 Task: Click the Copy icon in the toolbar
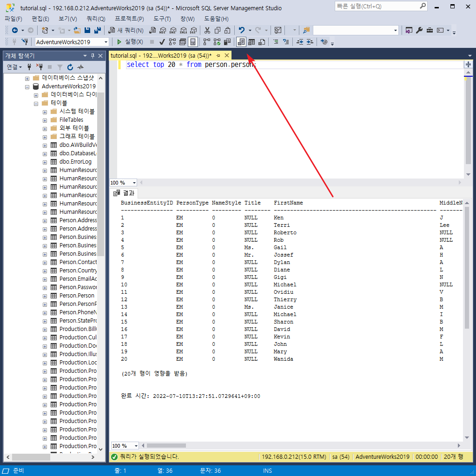click(x=218, y=30)
